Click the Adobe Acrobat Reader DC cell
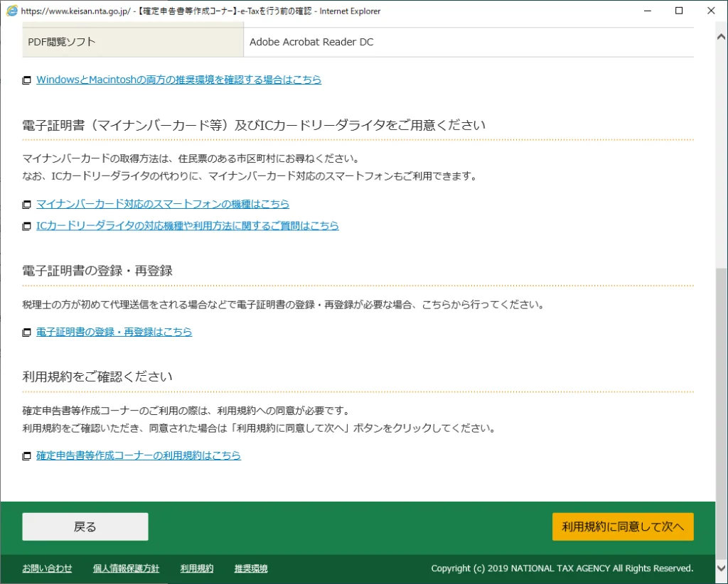Screen dimensions: 728x584 click(x=469, y=42)
